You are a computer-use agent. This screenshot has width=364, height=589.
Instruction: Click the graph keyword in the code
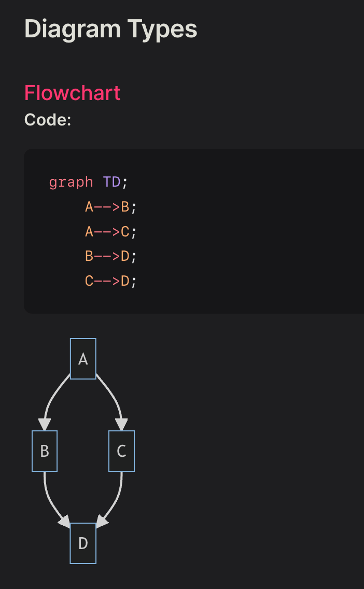pos(71,183)
